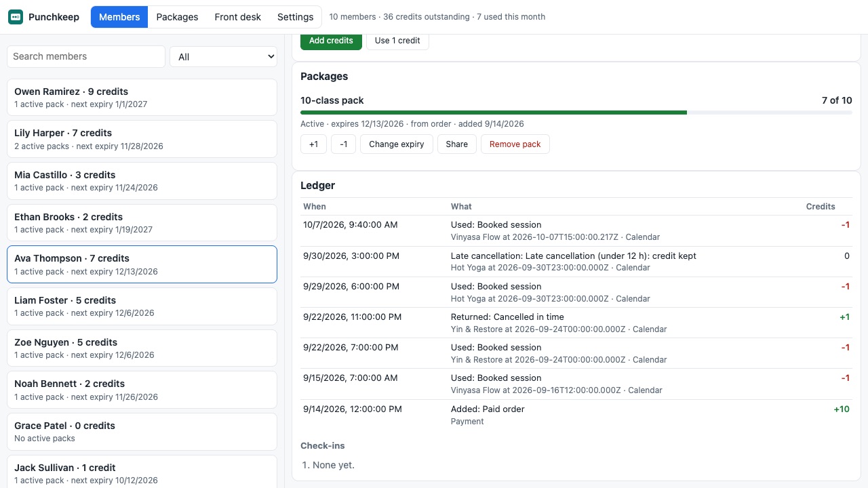Viewport: 868px width, 488px height.
Task: Click the Add credits button
Action: coord(331,41)
